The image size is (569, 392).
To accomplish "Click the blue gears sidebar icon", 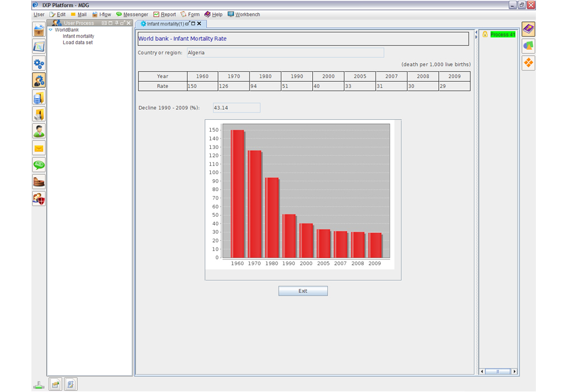I will [x=39, y=63].
